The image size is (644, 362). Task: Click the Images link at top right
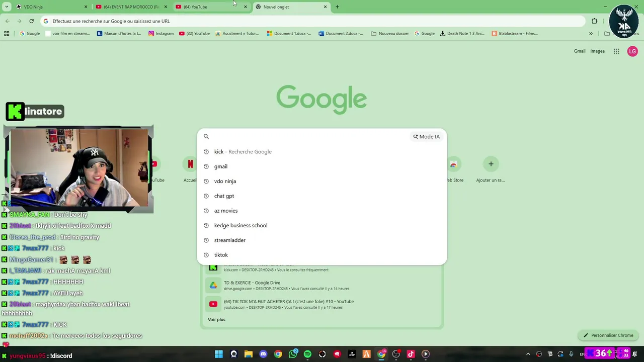point(597,51)
